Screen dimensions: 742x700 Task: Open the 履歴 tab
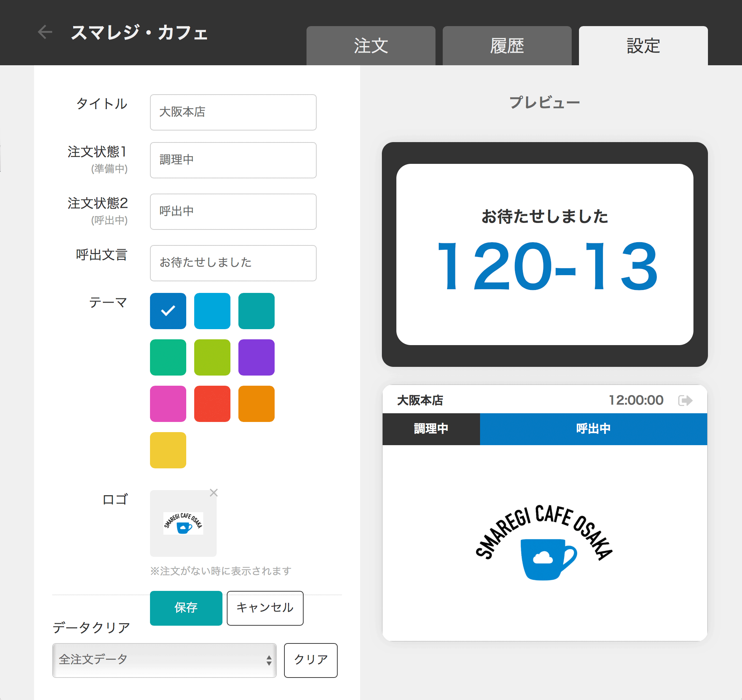[x=507, y=46]
